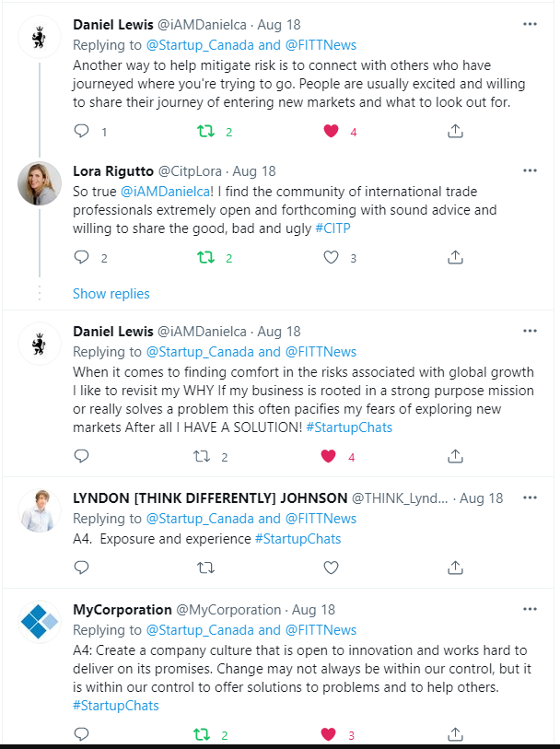Share Daniel Lewis's mitigate risk tweet
This screenshot has height=749, width=560.
click(x=455, y=132)
